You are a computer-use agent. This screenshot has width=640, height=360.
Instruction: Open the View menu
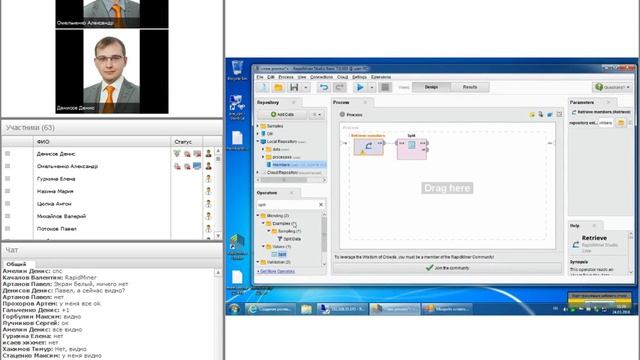click(302, 77)
